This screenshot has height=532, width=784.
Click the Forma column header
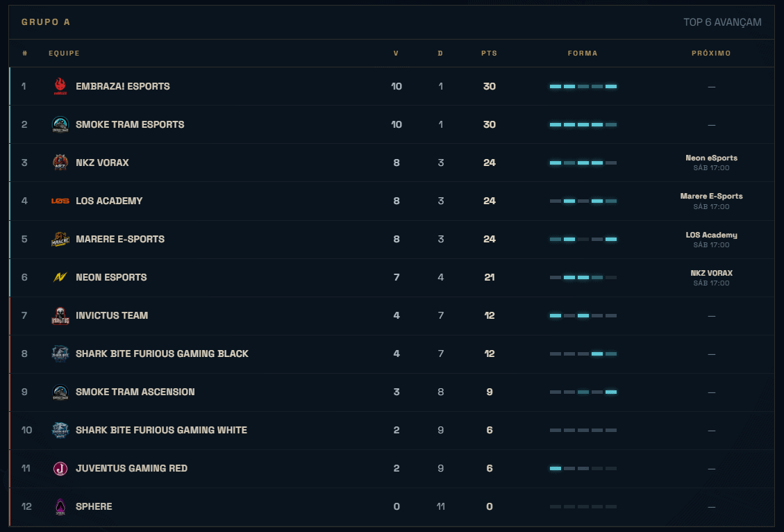point(583,53)
